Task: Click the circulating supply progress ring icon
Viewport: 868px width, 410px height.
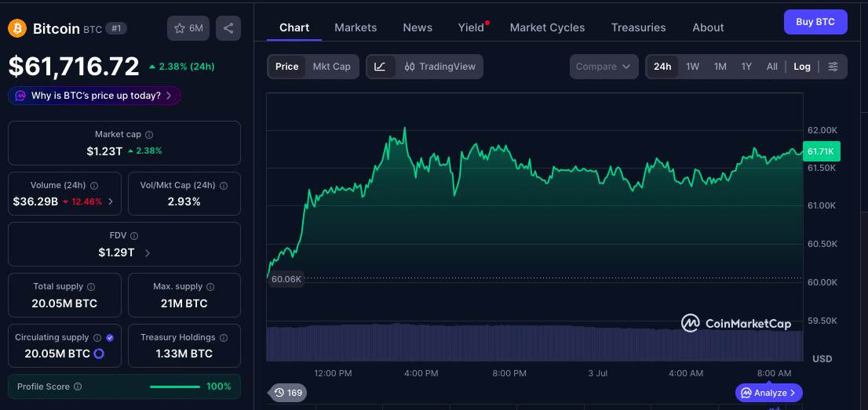Action: (x=99, y=354)
